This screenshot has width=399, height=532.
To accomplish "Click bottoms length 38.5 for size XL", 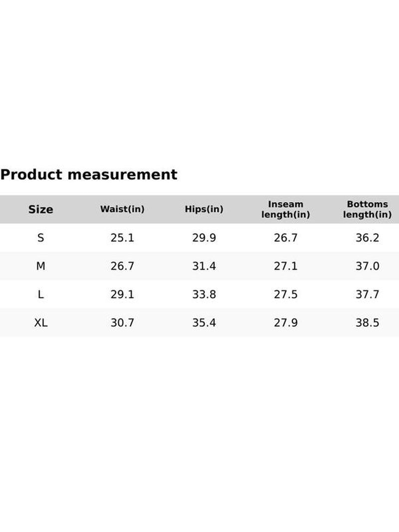I will click(x=368, y=323).
